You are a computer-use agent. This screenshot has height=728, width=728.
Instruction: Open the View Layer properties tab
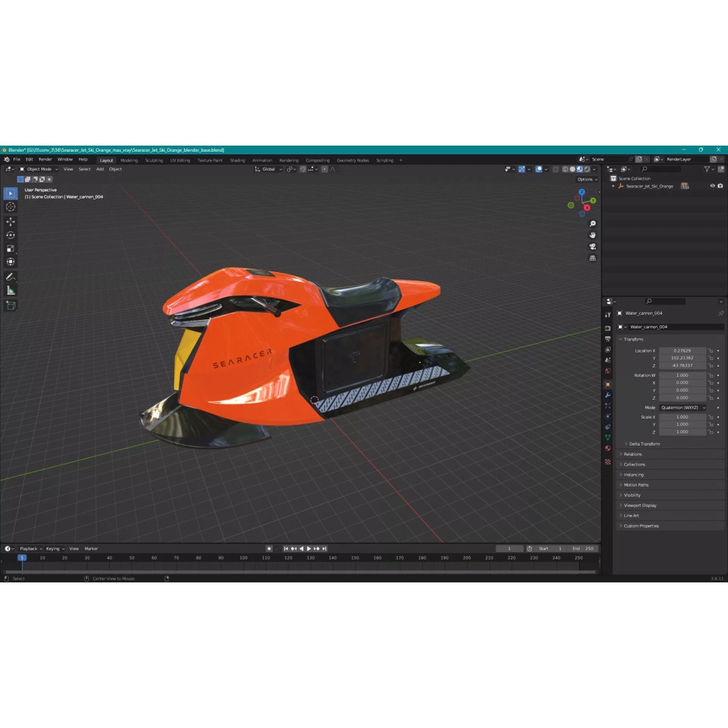click(x=608, y=350)
